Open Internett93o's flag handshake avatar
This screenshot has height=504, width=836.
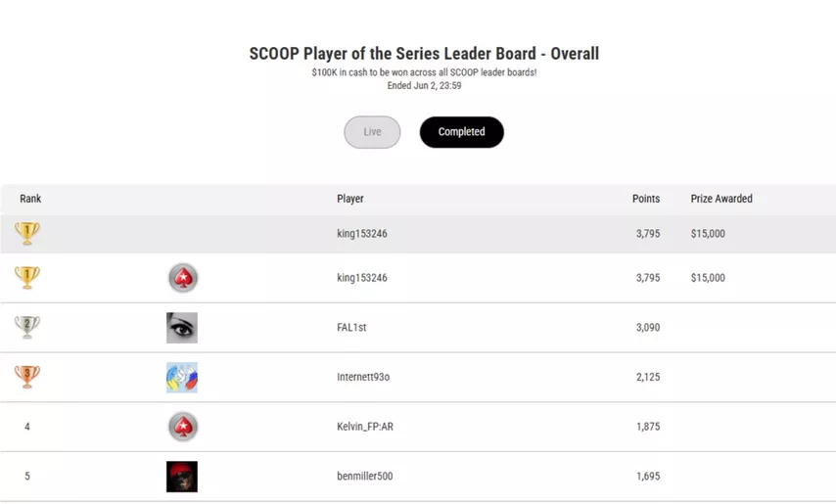pyautogui.click(x=182, y=377)
